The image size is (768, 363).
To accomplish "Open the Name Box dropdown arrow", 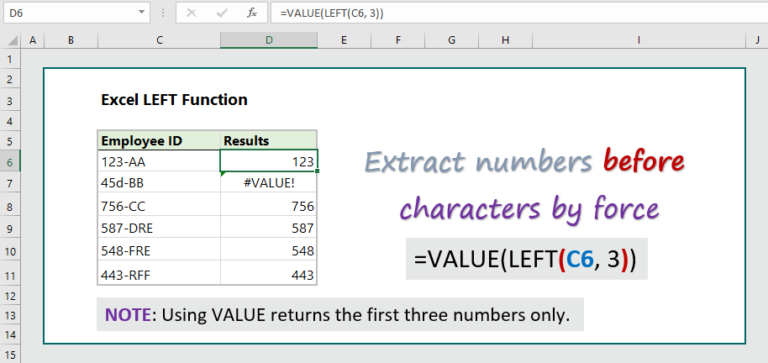I will click(x=142, y=12).
